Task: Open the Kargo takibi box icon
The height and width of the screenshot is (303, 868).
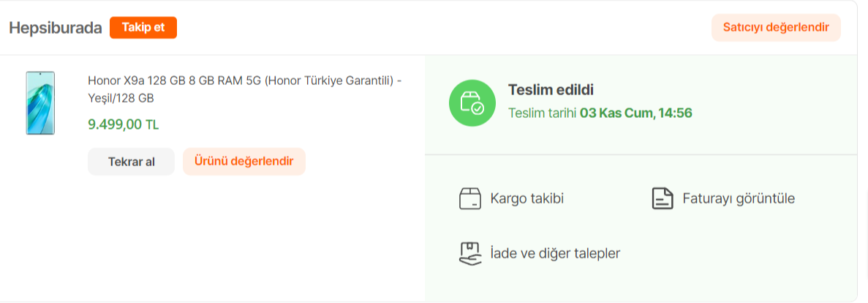Action: coord(469,198)
